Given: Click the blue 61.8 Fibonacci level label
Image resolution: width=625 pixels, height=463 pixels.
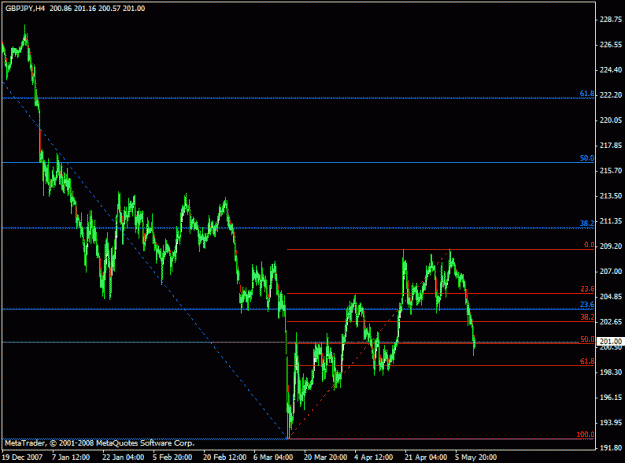Looking at the screenshot, I should [587, 94].
